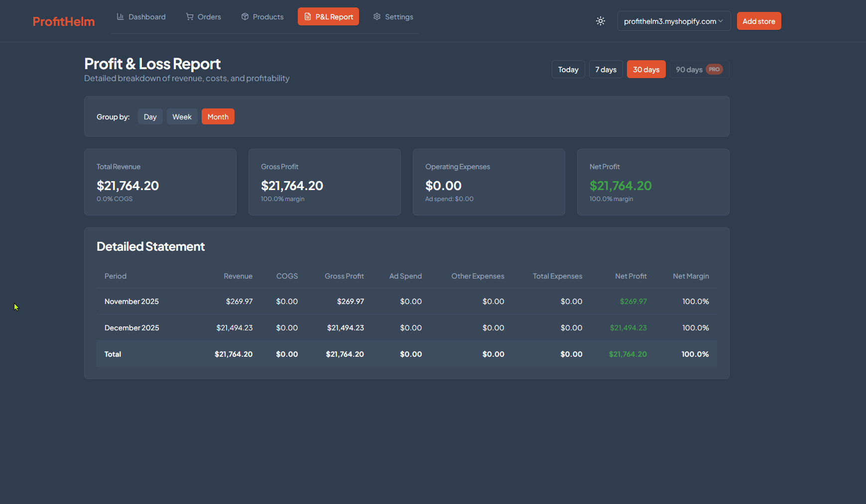Click the P&L Report document icon
This screenshot has height=504, width=866.
[308, 16]
